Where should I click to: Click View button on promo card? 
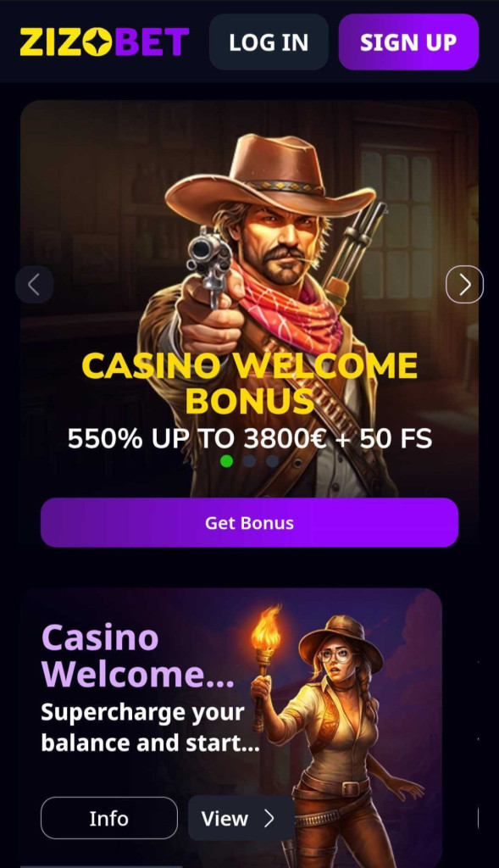241,818
